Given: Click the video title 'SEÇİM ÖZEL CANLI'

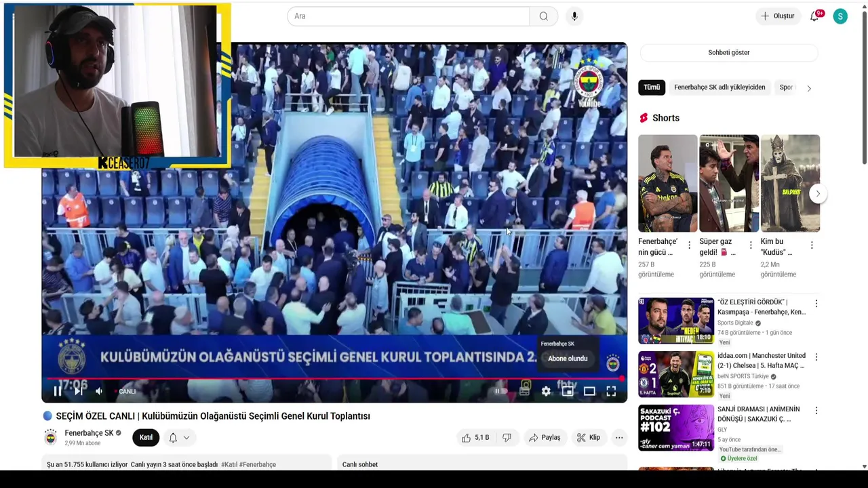Looking at the screenshot, I should tap(213, 416).
